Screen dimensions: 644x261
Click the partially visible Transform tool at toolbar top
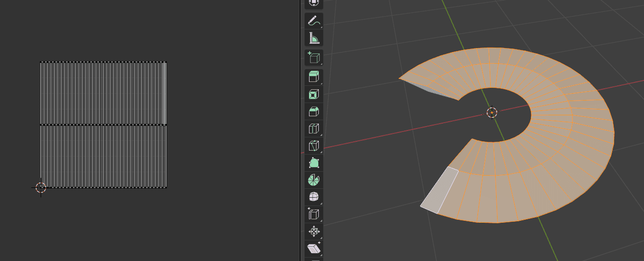[314, 3]
